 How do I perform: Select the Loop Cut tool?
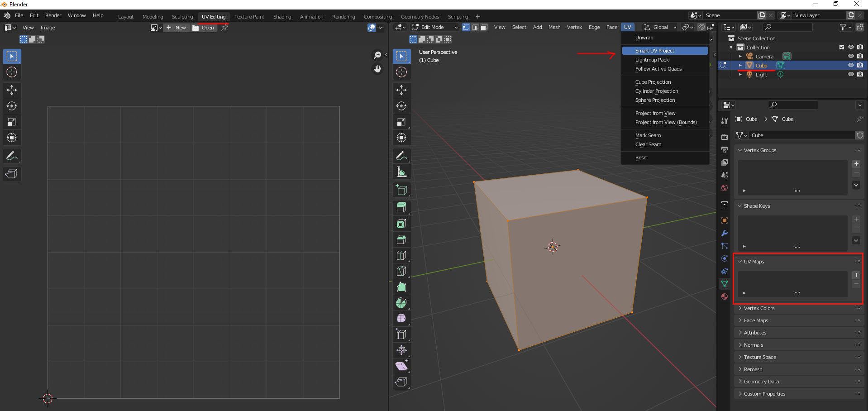coord(401,255)
